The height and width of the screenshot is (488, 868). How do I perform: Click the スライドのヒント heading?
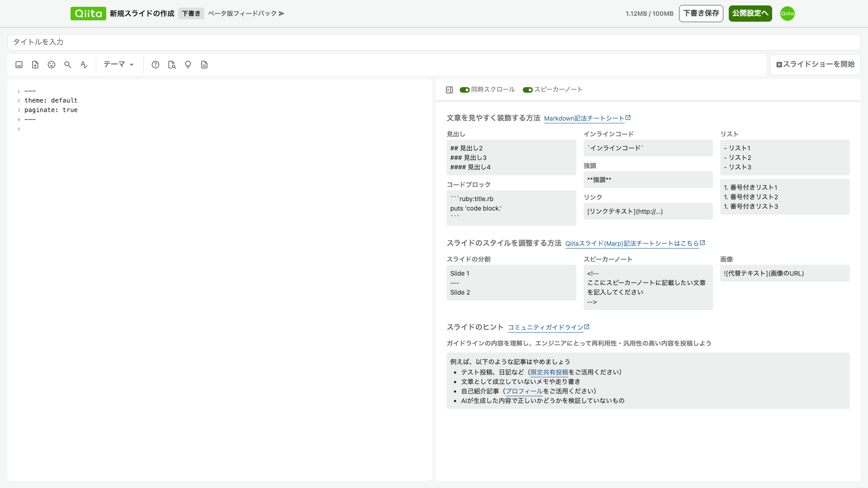(475, 327)
